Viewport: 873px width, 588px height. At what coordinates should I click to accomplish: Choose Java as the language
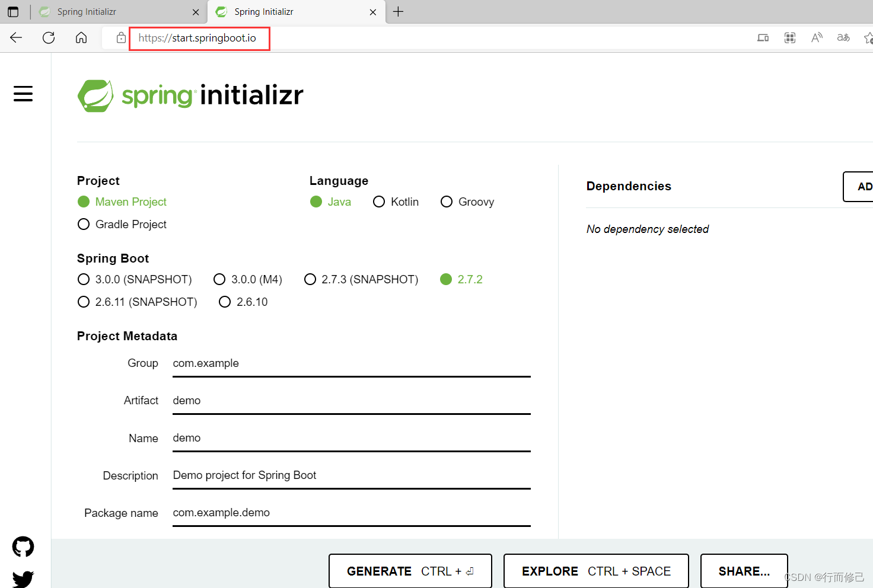(x=316, y=202)
